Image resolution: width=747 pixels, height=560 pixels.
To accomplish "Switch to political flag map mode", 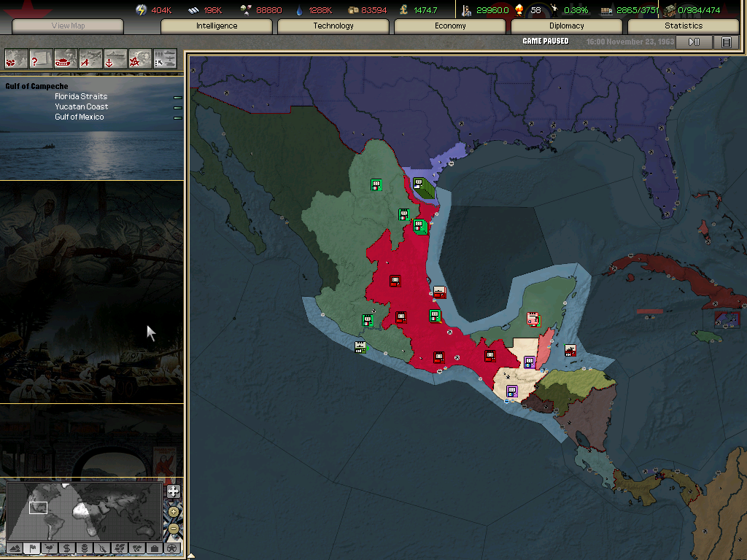I will (31, 548).
